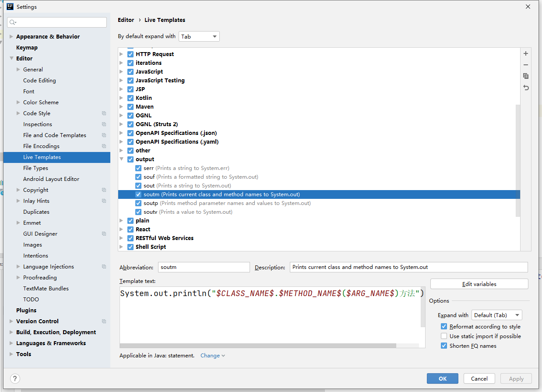Collapse the Editor settings section
This screenshot has width=542, height=392.
[11, 59]
